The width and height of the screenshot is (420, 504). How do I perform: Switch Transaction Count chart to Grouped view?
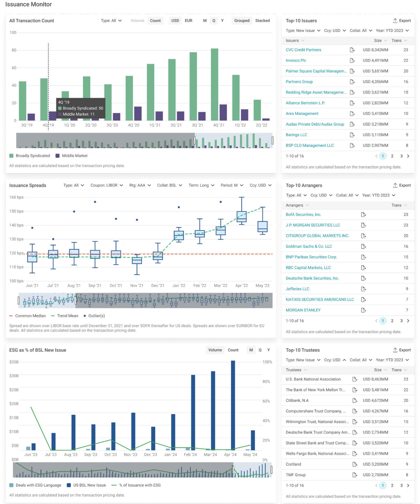(242, 20)
